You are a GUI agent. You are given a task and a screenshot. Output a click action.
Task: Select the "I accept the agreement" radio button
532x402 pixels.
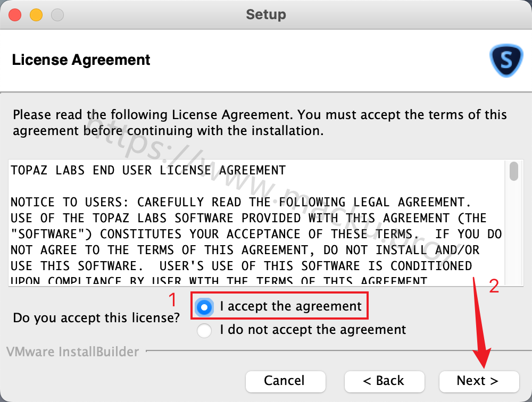[204, 307]
